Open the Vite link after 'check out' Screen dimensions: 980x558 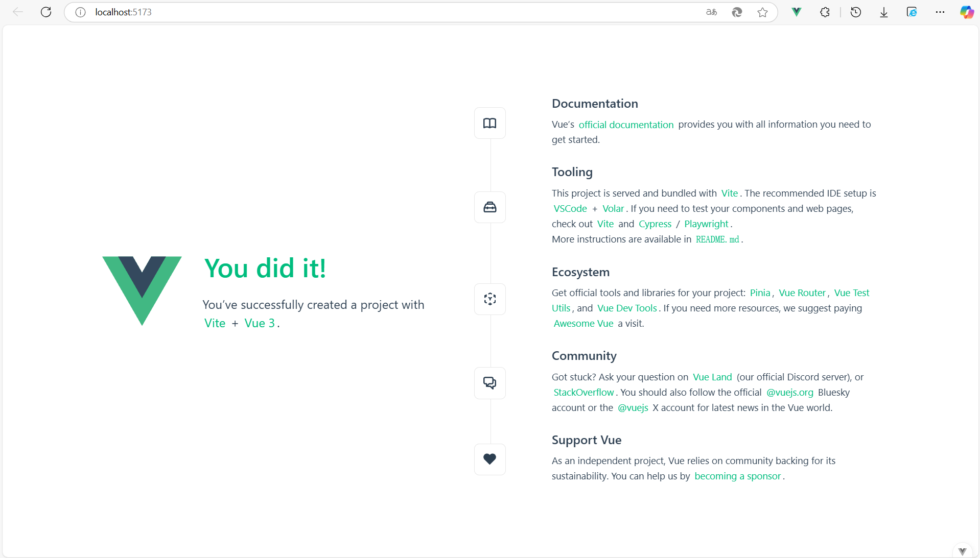coord(605,224)
